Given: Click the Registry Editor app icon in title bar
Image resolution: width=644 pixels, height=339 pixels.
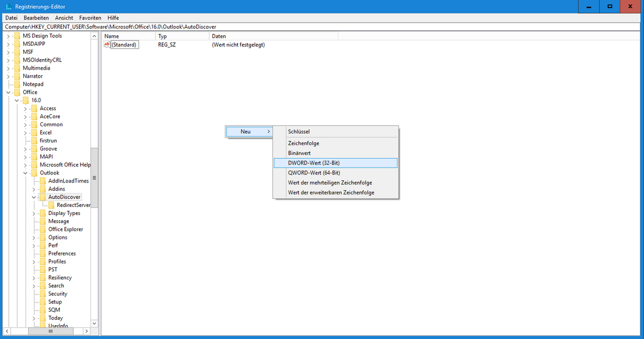Looking at the screenshot, I should (9, 6).
